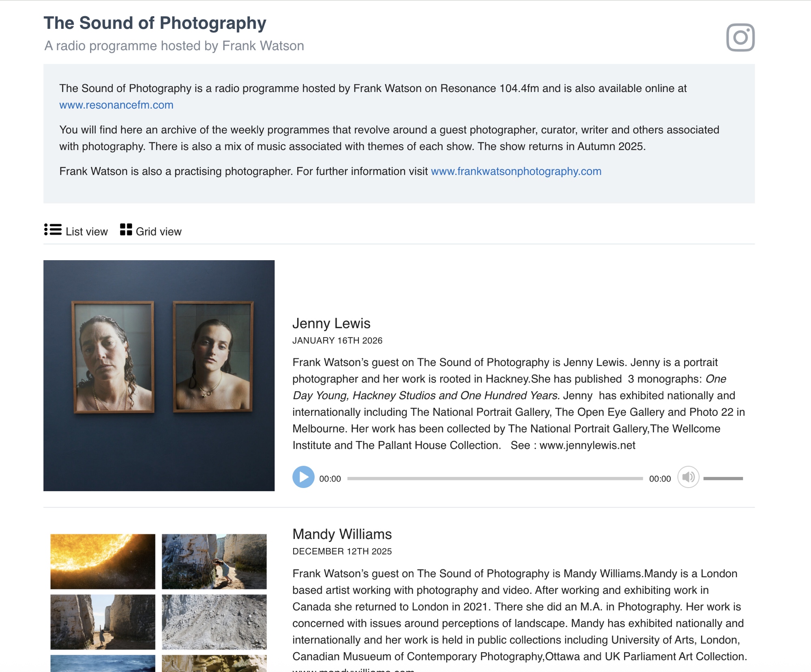811x672 pixels.
Task: Adjust the volume slider bar
Action: pyautogui.click(x=723, y=479)
